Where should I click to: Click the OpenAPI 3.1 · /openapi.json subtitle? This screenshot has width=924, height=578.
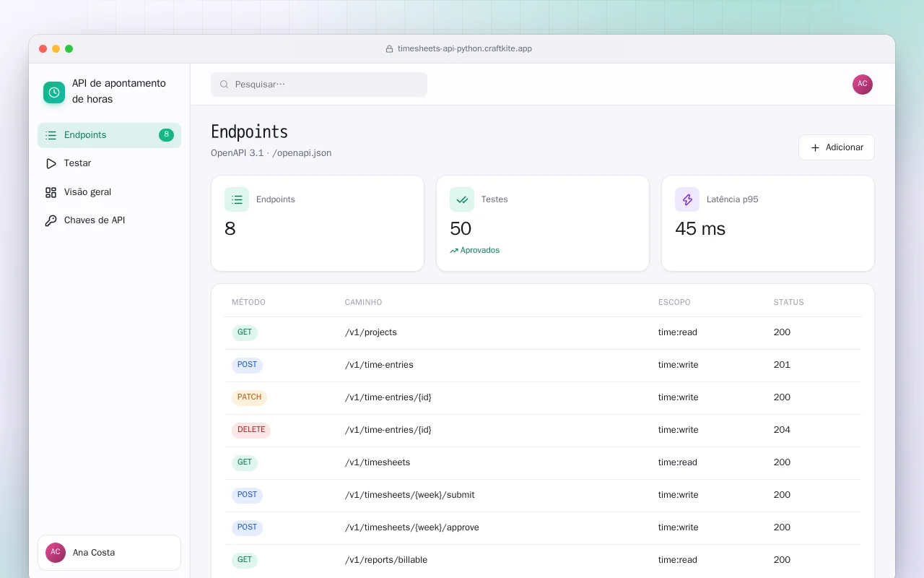[271, 153]
